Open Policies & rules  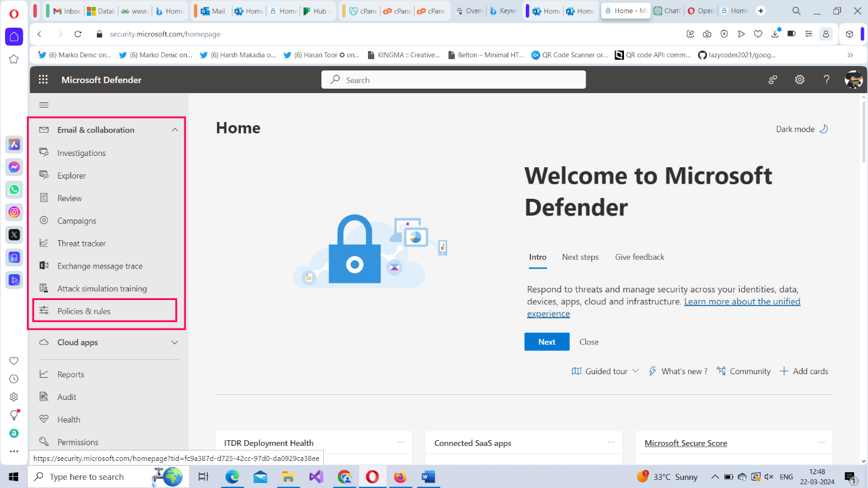(x=84, y=311)
